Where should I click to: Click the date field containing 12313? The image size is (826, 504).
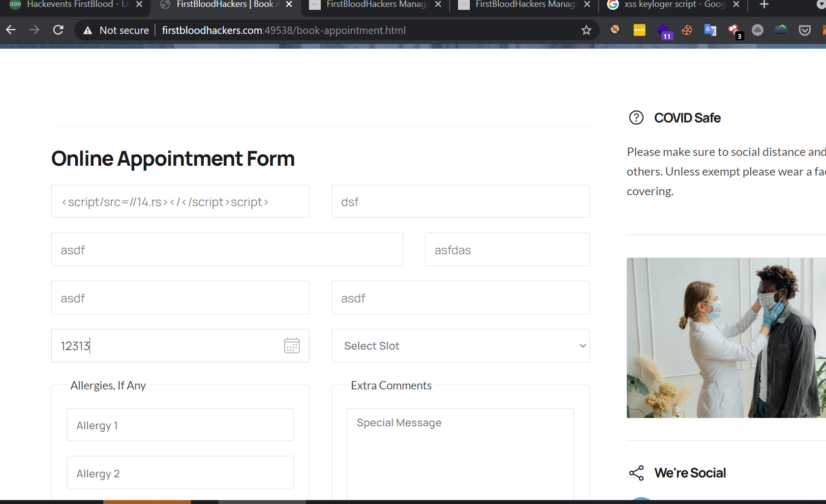[180, 346]
